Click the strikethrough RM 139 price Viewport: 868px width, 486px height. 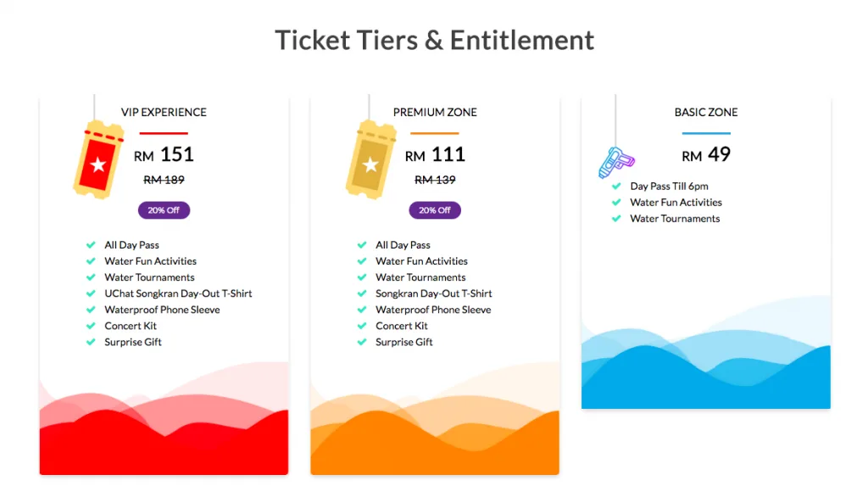[435, 180]
